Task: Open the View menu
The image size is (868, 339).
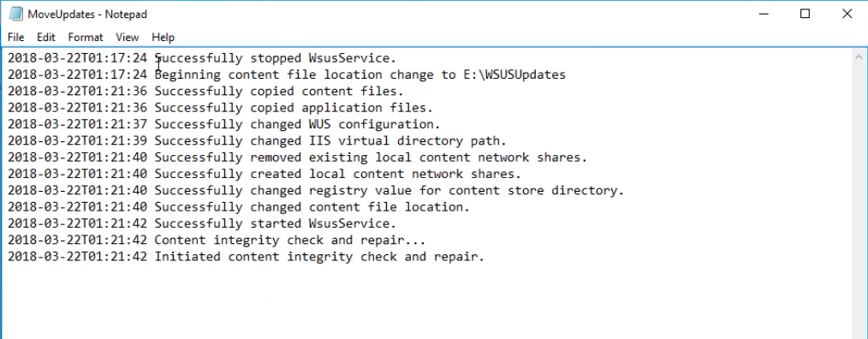Action: click(127, 37)
